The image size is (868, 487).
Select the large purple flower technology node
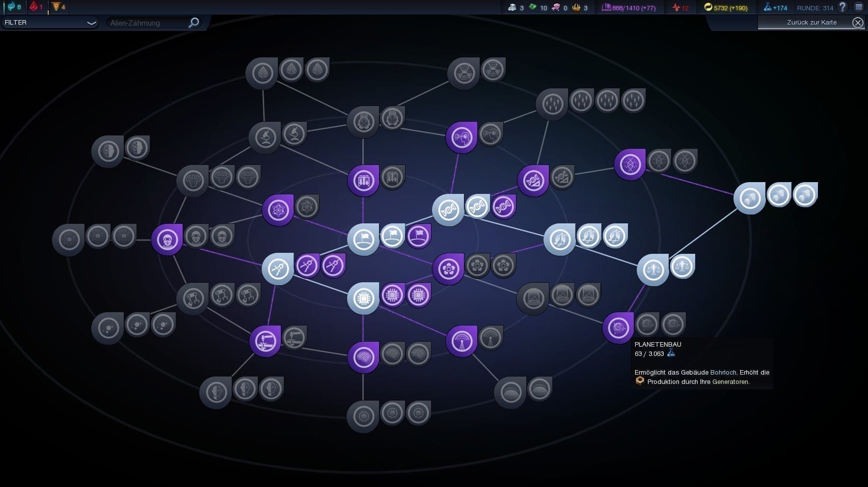pos(448,269)
